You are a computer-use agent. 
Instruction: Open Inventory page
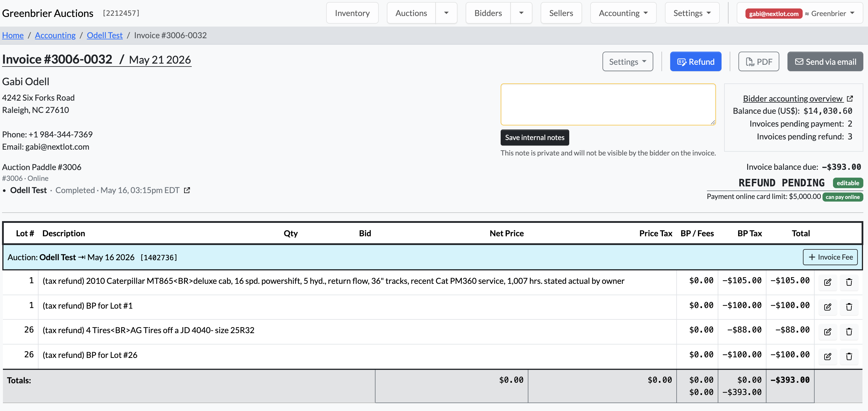coord(352,13)
